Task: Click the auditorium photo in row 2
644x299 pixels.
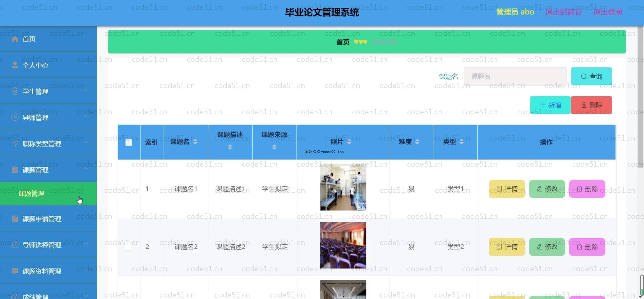Action: point(343,245)
